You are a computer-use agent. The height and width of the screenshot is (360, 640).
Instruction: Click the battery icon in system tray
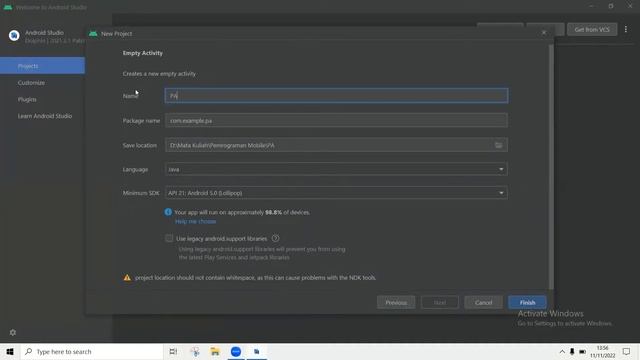click(582, 351)
